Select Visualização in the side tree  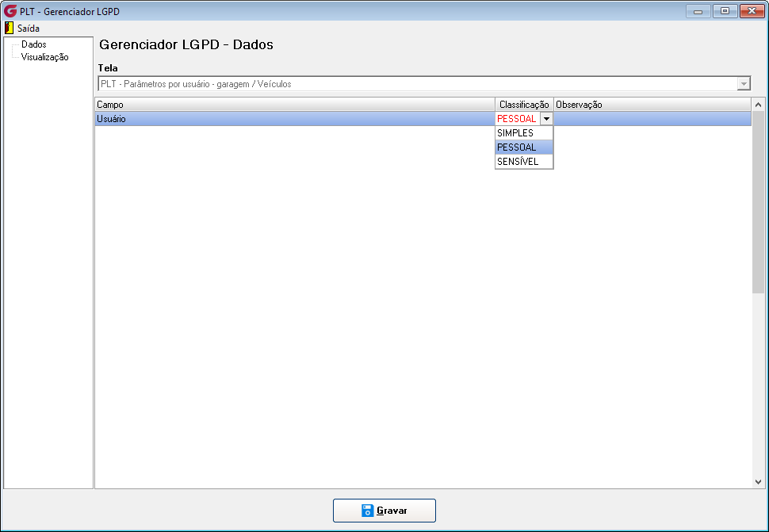coord(44,57)
